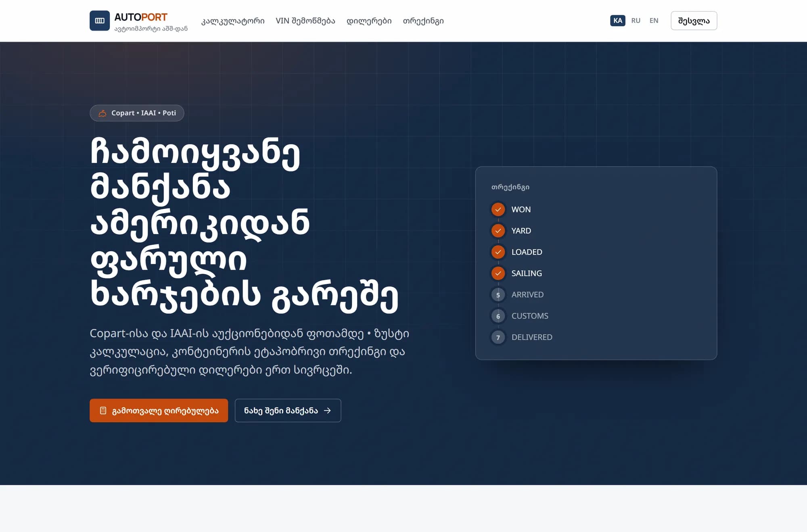Viewport: 807px width, 532px height.
Task: Switch language to EN
Action: [x=654, y=21]
